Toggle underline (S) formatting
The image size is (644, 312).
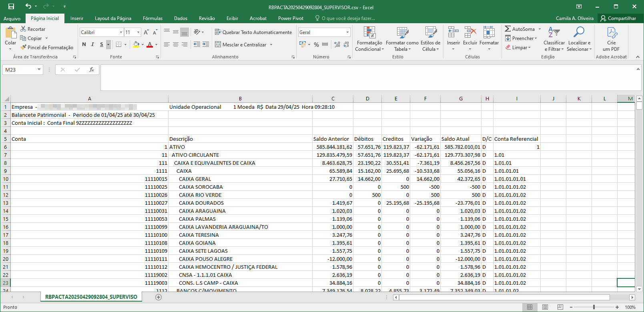coord(101,44)
